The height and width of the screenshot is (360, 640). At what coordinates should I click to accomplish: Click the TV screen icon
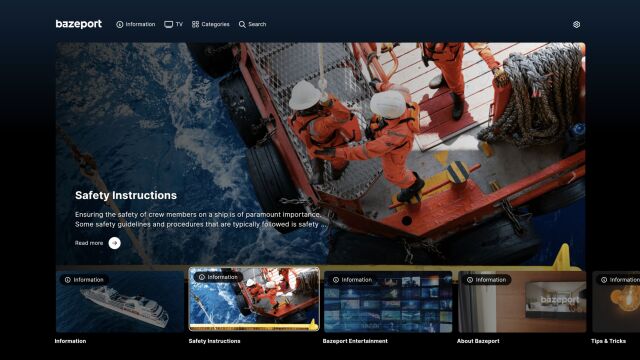[169, 24]
